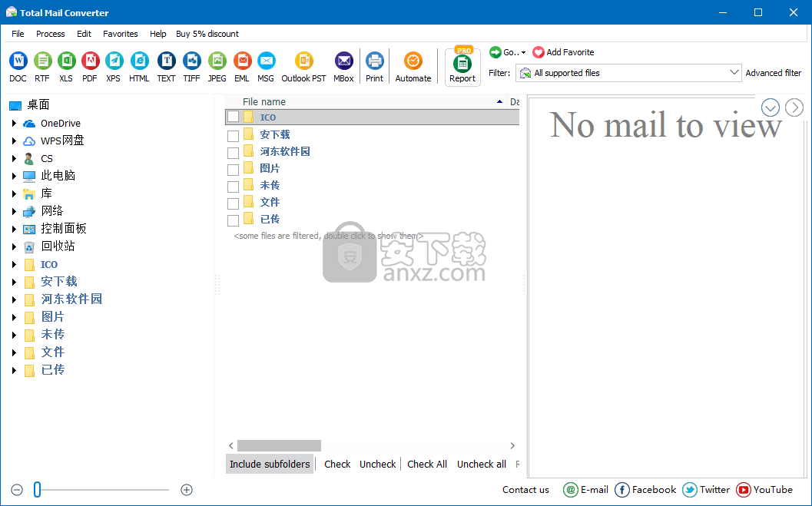This screenshot has width=812, height=506.
Task: Click the Check button
Action: tap(337, 464)
